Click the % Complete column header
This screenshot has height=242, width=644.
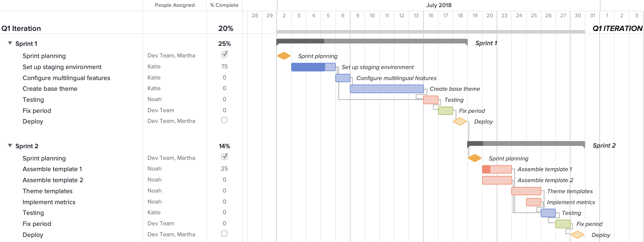click(224, 5)
